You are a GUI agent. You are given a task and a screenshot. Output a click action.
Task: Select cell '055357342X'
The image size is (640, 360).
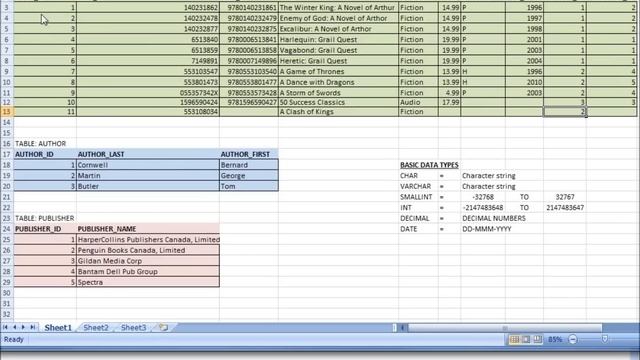tap(148, 93)
